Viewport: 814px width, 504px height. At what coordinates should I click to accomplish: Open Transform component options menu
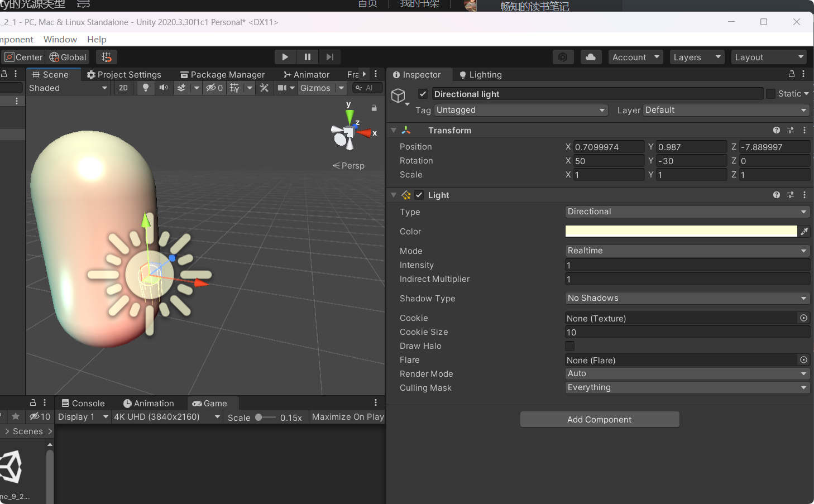pyautogui.click(x=805, y=130)
